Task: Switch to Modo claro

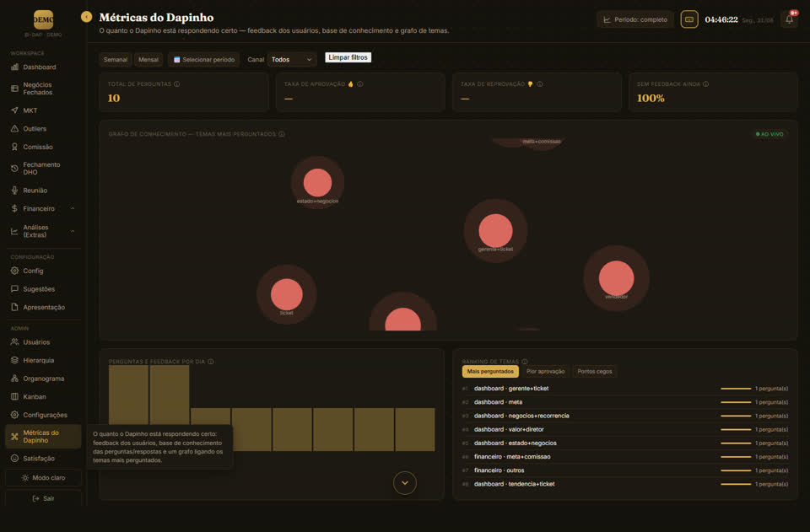Action: pyautogui.click(x=43, y=478)
